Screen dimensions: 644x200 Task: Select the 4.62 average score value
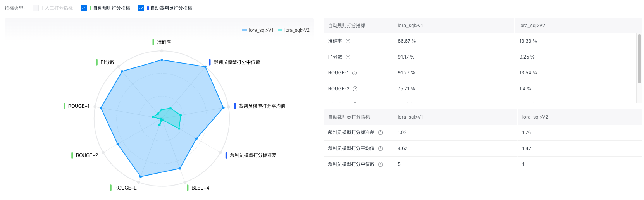click(x=403, y=148)
